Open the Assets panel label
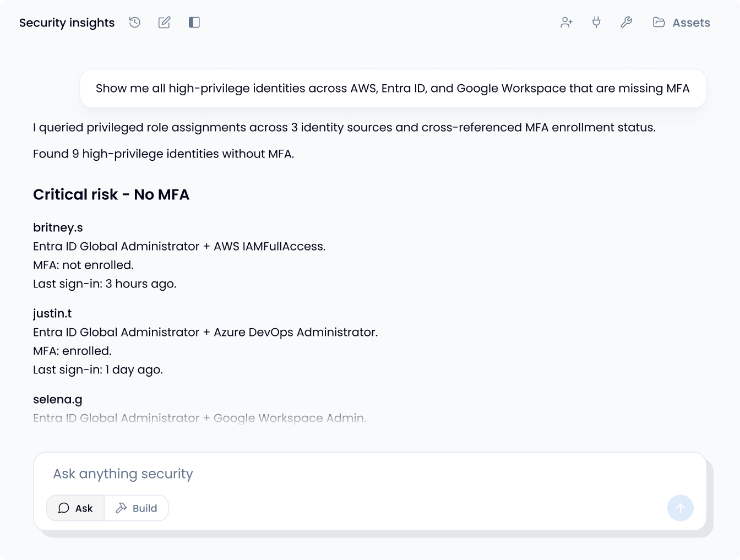 691,23
